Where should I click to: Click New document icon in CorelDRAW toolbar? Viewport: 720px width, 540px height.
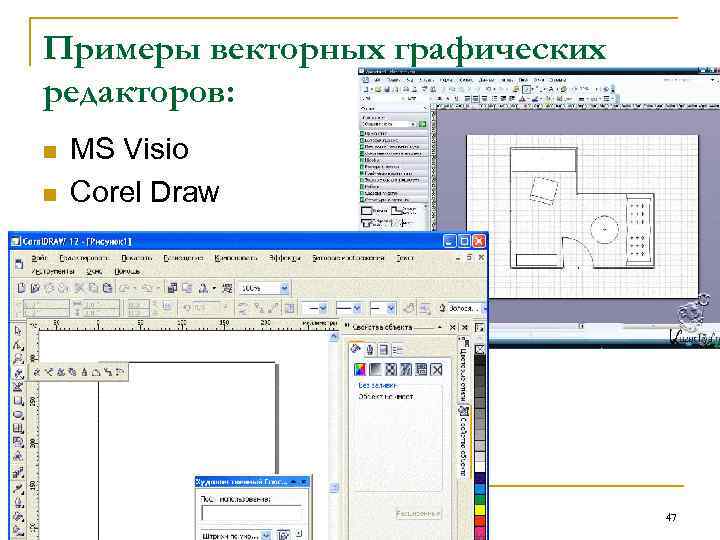[x=21, y=288]
